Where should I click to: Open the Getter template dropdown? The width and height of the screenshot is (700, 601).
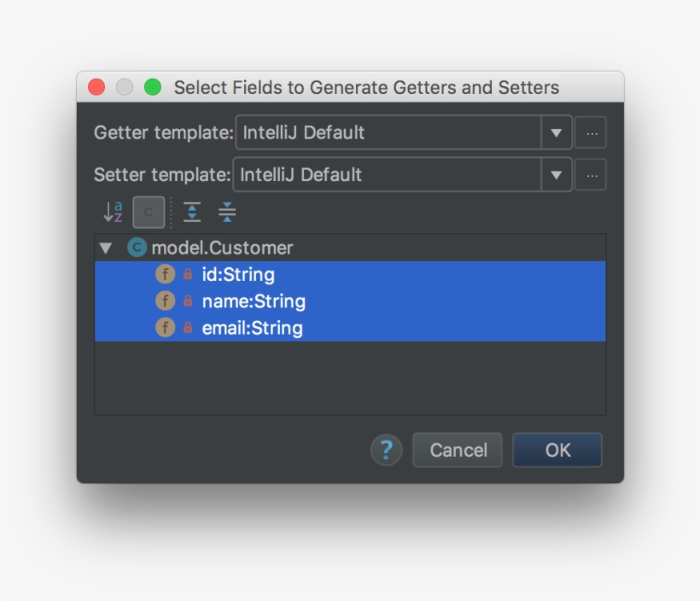(x=557, y=132)
